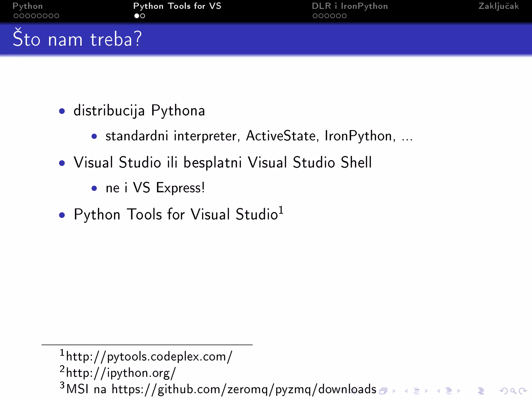This screenshot has width=532, height=399.
Task: Click the bullet 'distribucija Pythona'
Action: point(139,110)
